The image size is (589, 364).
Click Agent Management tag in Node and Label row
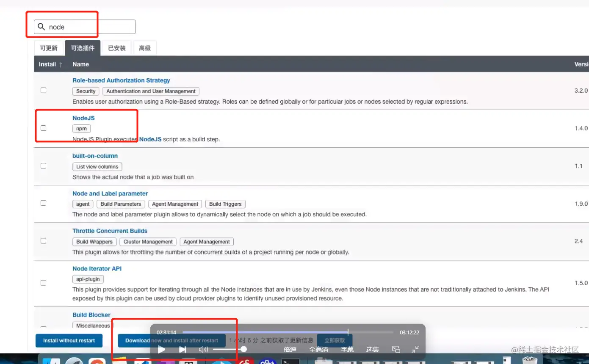(175, 204)
